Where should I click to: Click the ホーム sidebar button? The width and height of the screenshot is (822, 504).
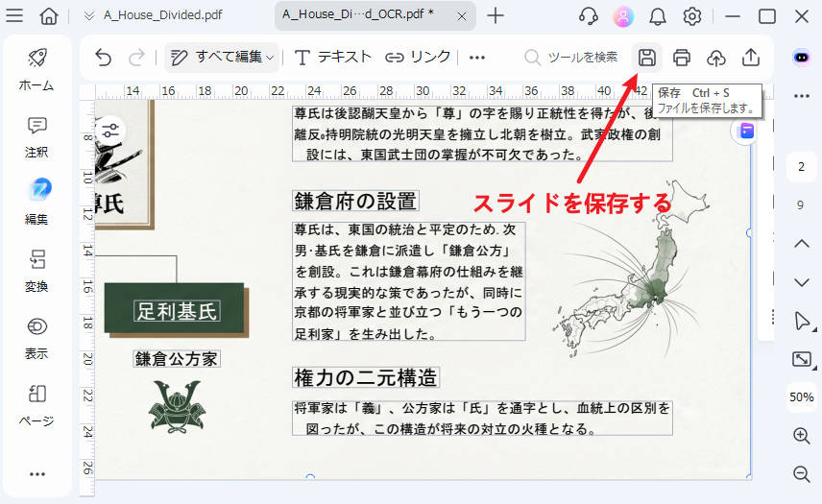tap(36, 69)
